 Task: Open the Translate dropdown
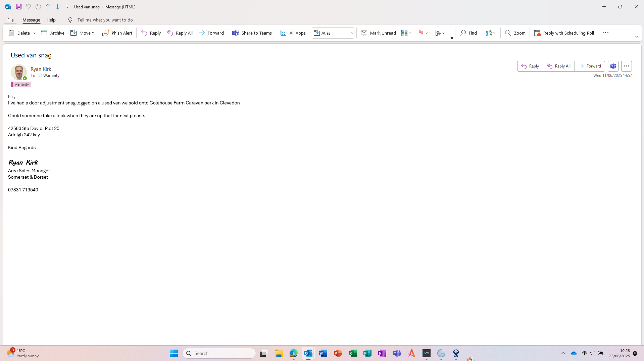[490, 33]
